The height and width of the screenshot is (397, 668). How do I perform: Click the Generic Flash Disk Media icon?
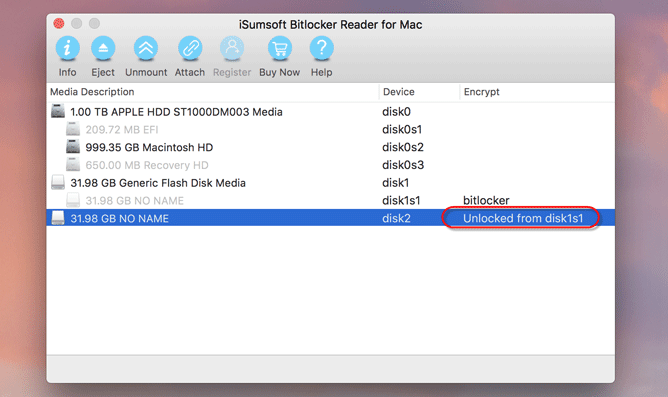58,182
